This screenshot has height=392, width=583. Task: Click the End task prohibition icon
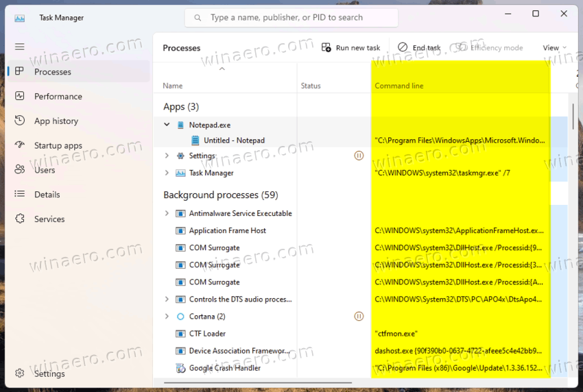(403, 47)
